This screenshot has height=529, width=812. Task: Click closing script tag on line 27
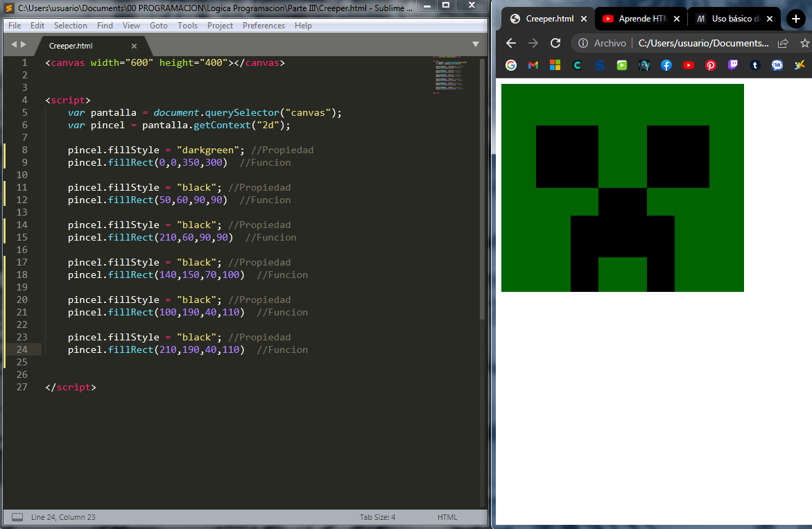pyautogui.click(x=71, y=387)
